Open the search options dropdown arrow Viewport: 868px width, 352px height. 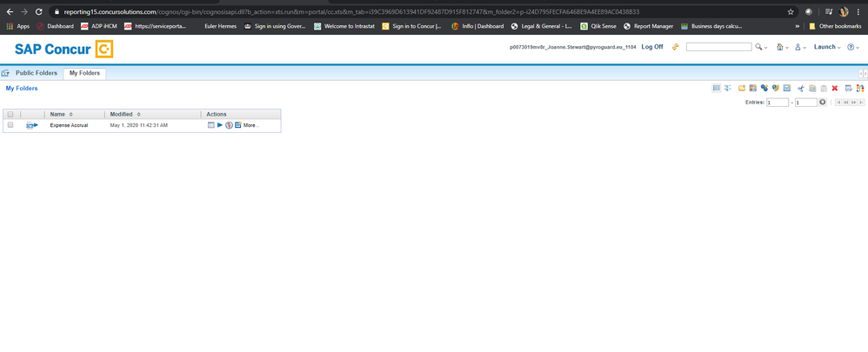[766, 48]
